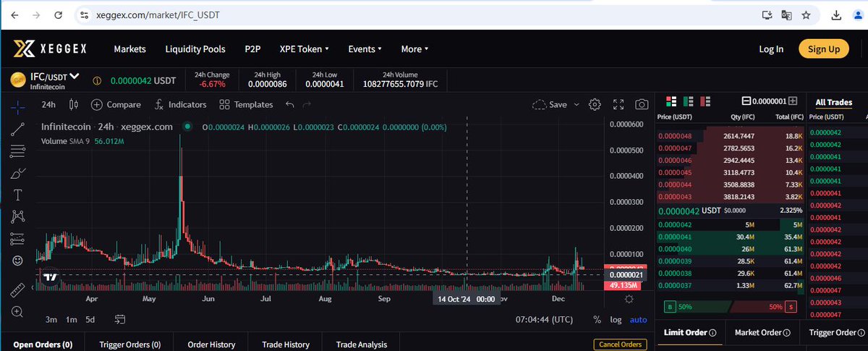
Task: Switch to the Open Orders tab
Action: (x=43, y=344)
